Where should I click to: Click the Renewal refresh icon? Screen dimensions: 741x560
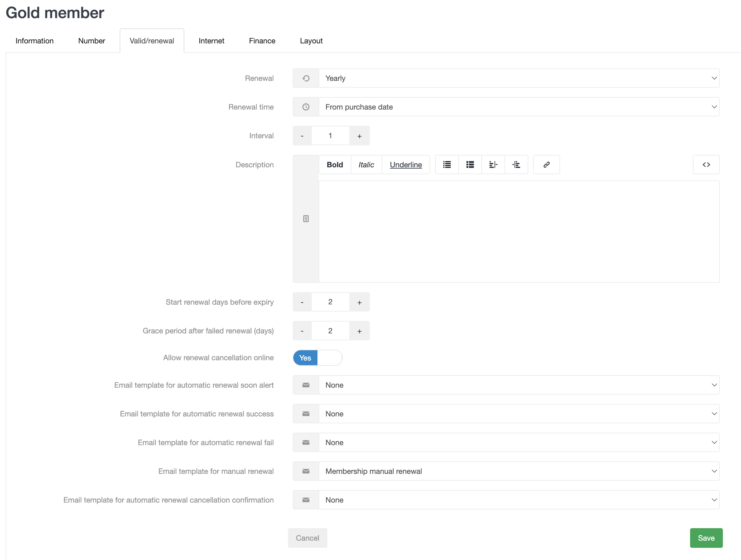[x=306, y=78]
